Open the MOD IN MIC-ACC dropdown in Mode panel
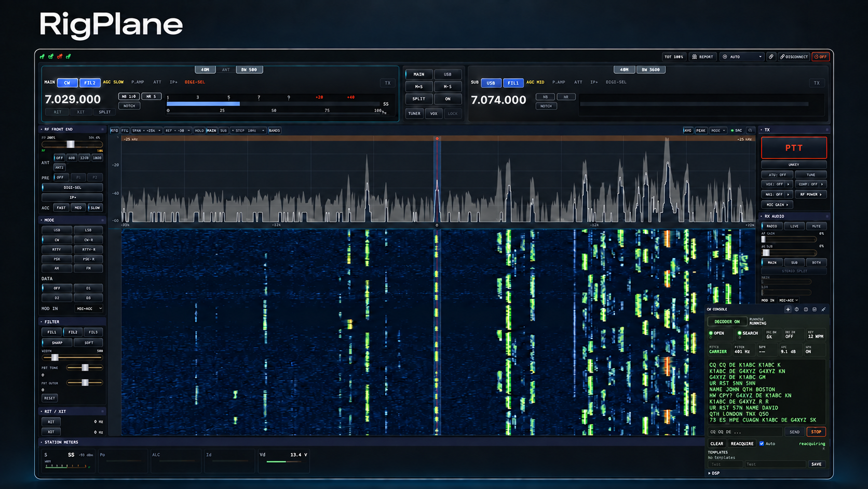 click(88, 309)
